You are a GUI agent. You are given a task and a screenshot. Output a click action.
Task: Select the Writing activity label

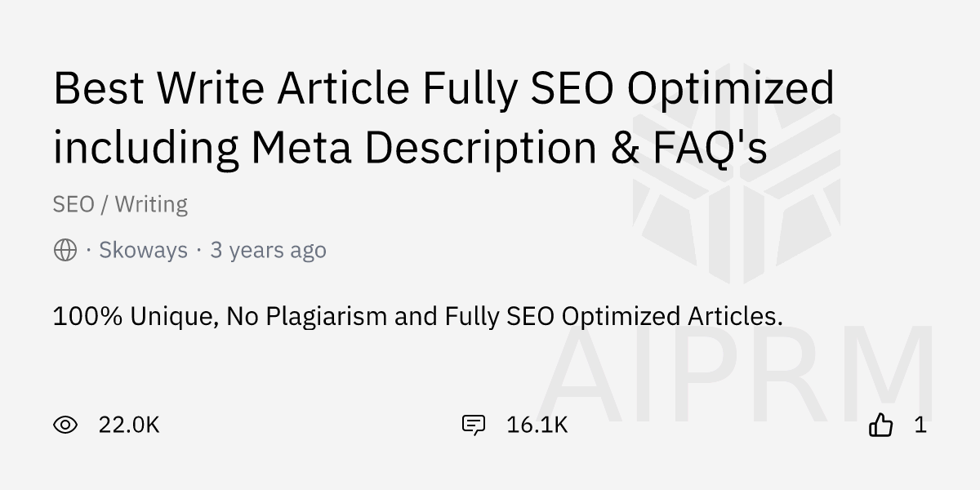(151, 204)
